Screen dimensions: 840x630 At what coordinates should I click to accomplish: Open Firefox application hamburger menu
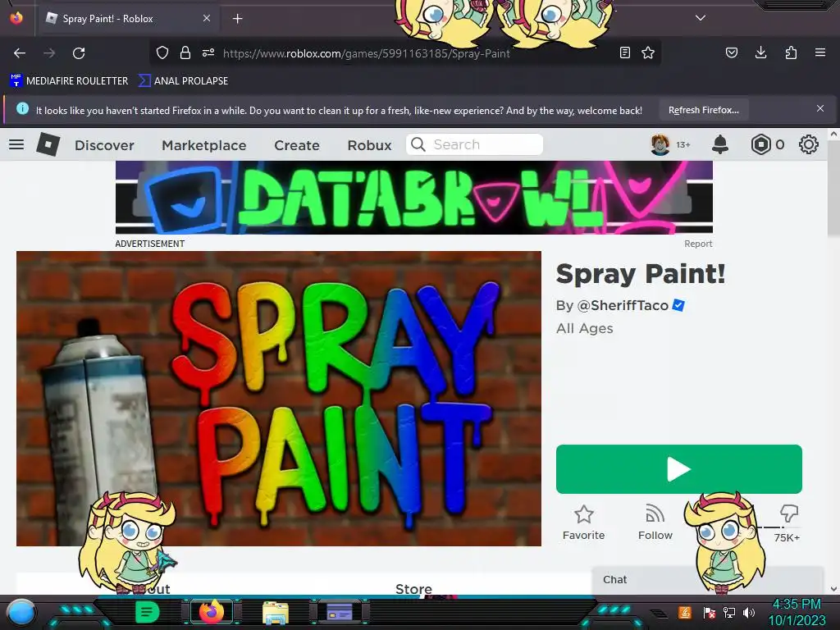(x=820, y=52)
